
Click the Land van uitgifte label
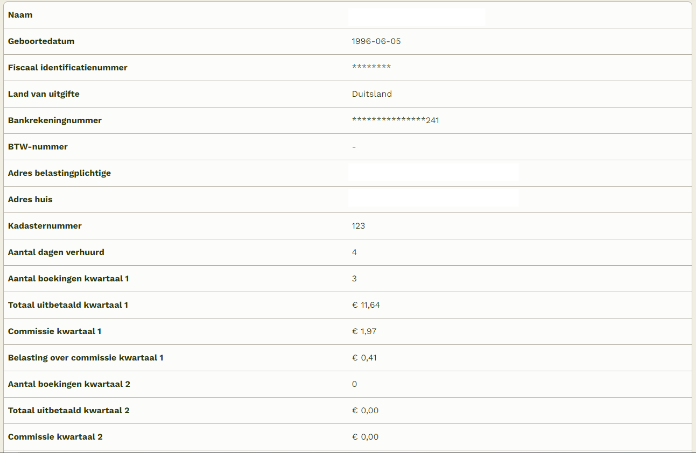tap(44, 94)
